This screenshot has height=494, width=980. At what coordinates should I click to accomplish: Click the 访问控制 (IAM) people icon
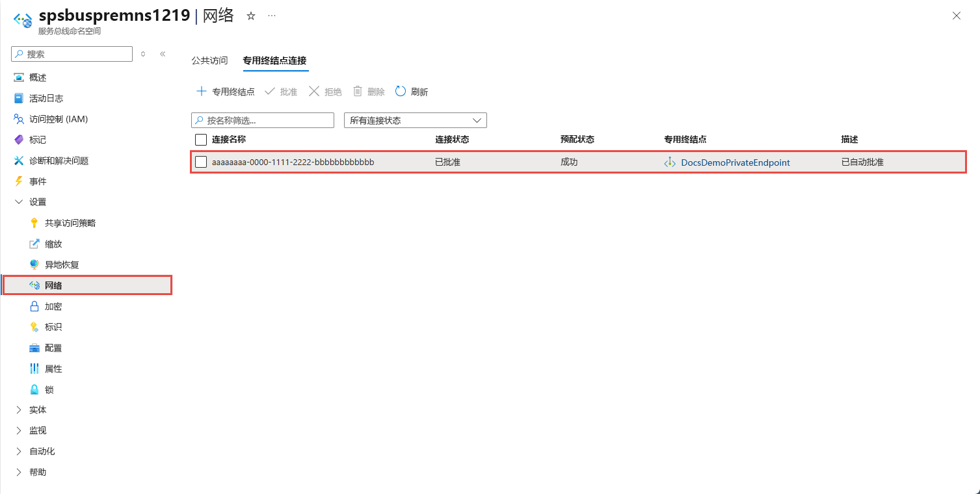[x=18, y=119]
